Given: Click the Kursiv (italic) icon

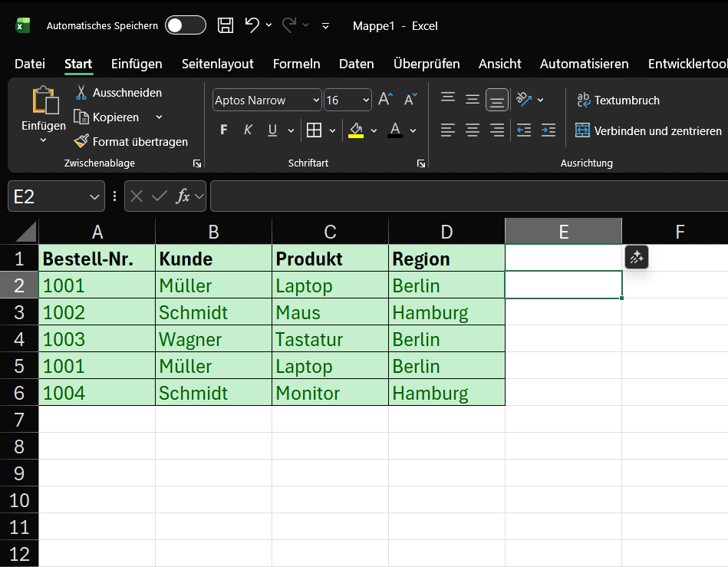Looking at the screenshot, I should point(247,130).
